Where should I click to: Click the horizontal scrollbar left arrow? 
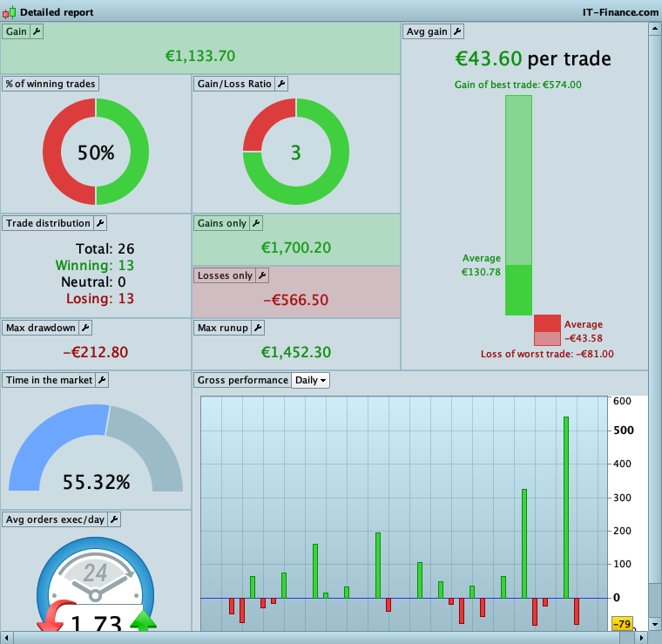click(6, 638)
